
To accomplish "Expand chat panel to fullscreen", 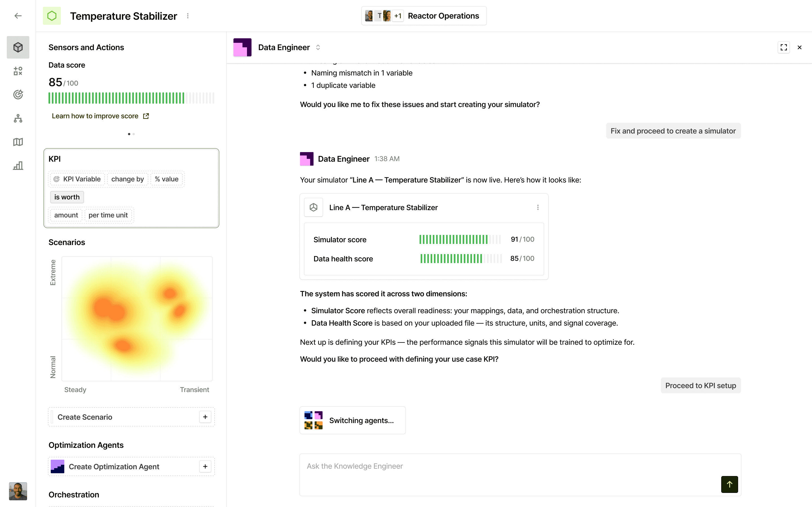I will 784,47.
